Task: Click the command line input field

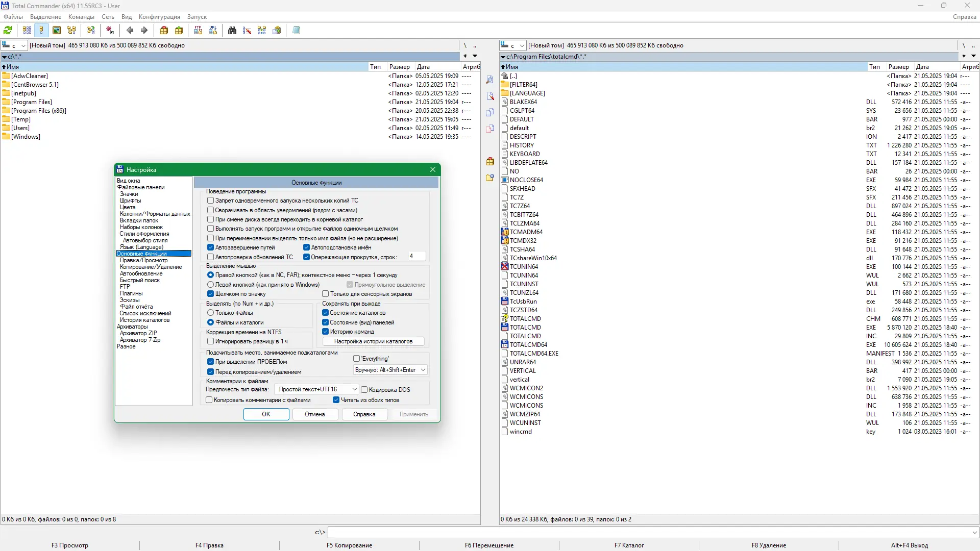Action: (648, 532)
